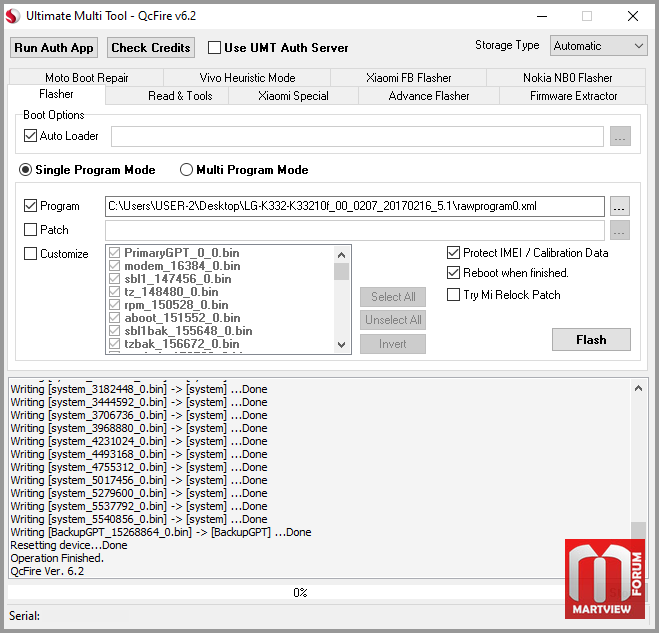Toggle modem_16384_0.bin checkbox
This screenshot has height=633, width=659.
coord(114,266)
